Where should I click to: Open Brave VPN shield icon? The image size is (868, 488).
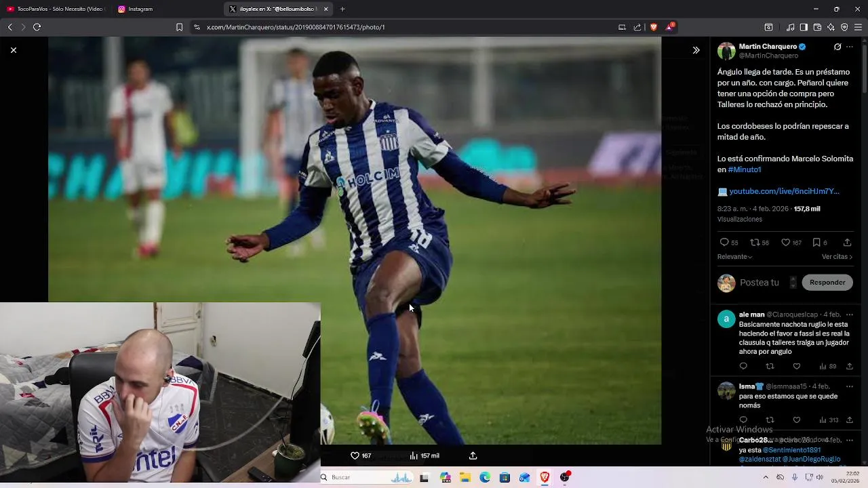tap(844, 27)
